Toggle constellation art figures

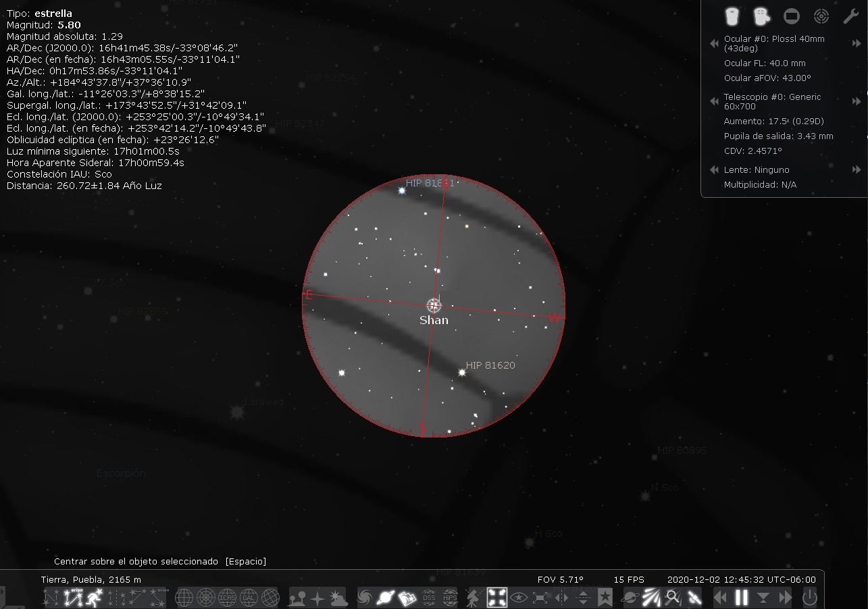click(95, 598)
